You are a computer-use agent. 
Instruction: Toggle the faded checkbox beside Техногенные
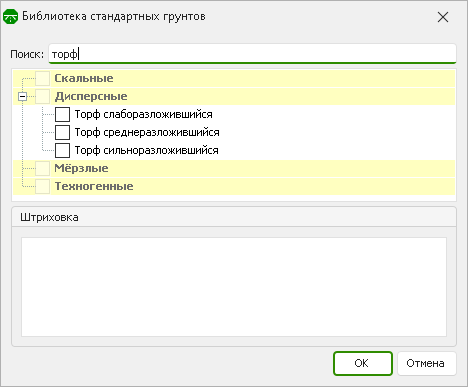(42, 186)
